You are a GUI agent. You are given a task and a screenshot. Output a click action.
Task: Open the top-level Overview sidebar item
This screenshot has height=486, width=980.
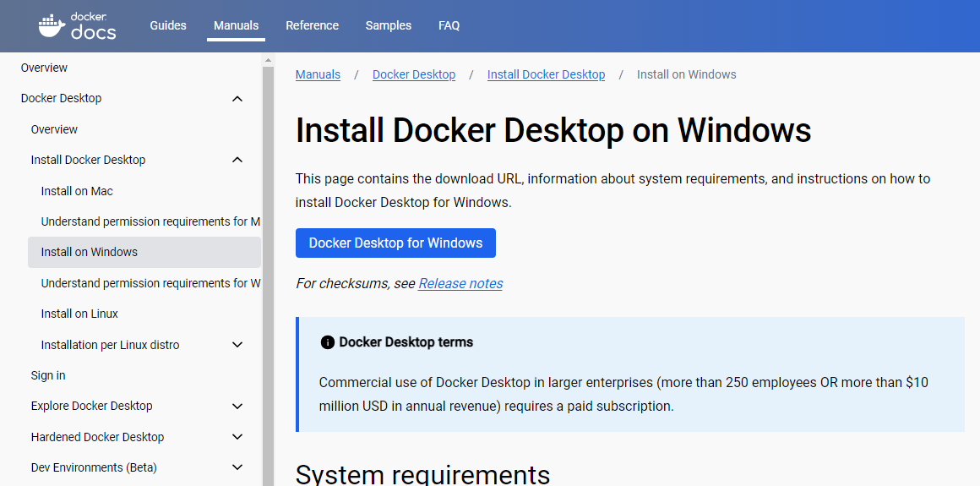click(x=45, y=68)
